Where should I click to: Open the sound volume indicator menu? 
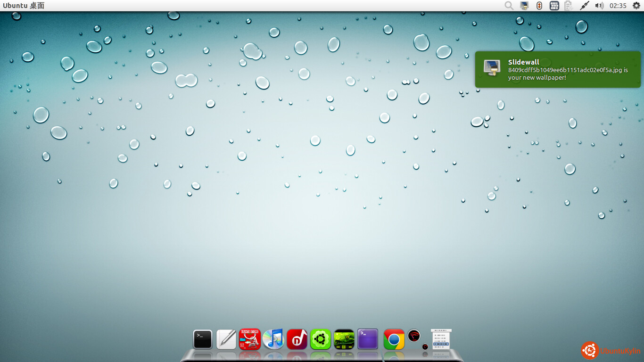coord(599,6)
